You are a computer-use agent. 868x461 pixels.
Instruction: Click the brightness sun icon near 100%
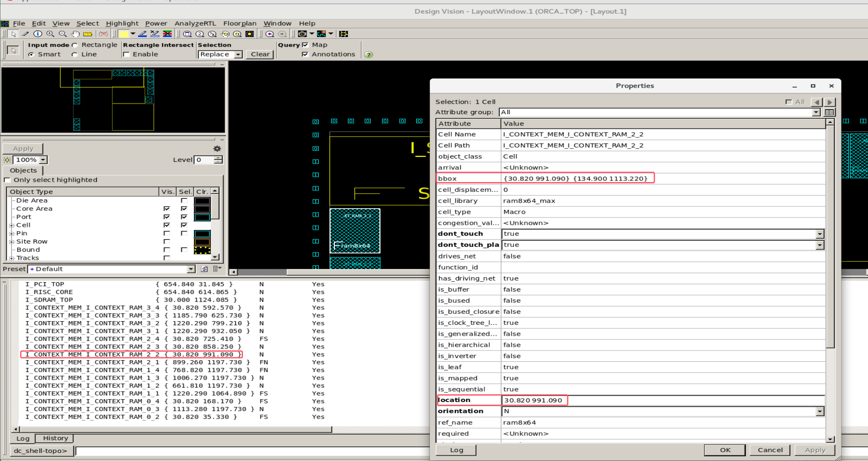click(x=7, y=160)
